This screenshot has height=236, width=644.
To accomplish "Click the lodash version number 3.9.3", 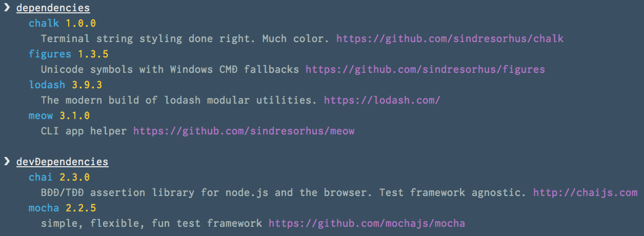I will pos(87,85).
